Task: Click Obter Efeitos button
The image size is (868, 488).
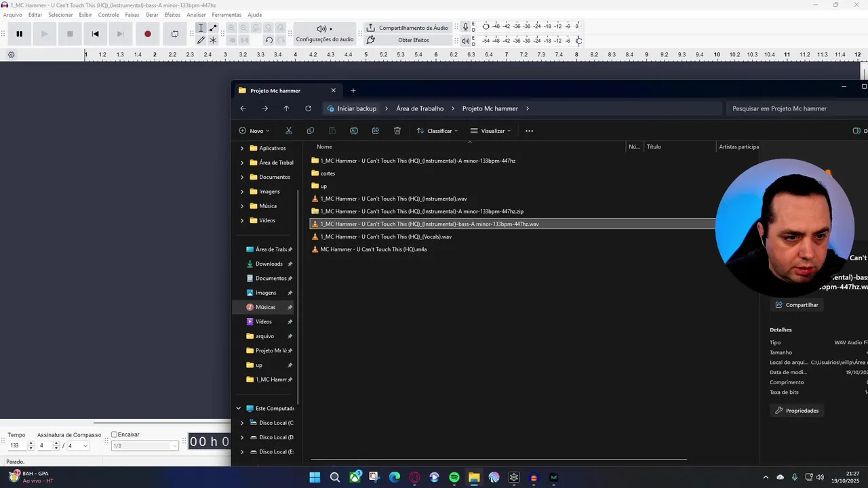Action: point(408,40)
